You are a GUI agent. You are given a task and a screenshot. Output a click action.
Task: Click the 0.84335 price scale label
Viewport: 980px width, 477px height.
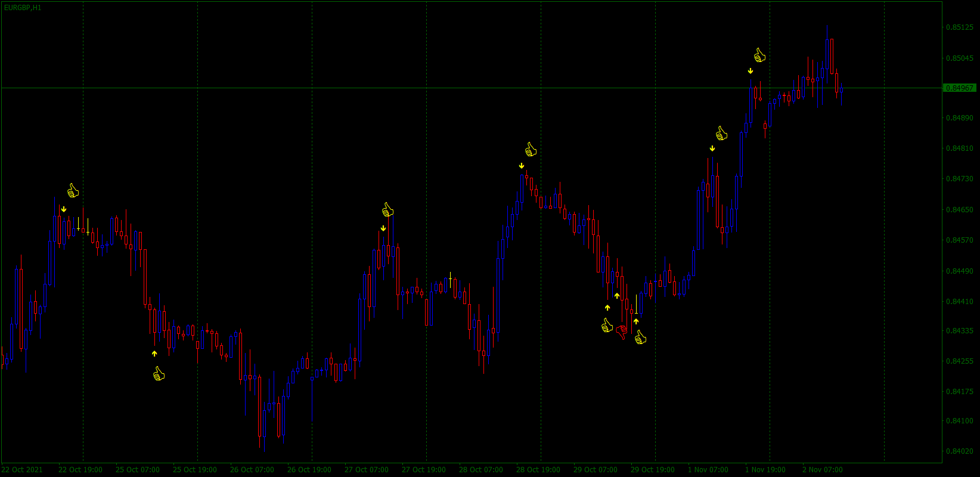click(x=960, y=331)
